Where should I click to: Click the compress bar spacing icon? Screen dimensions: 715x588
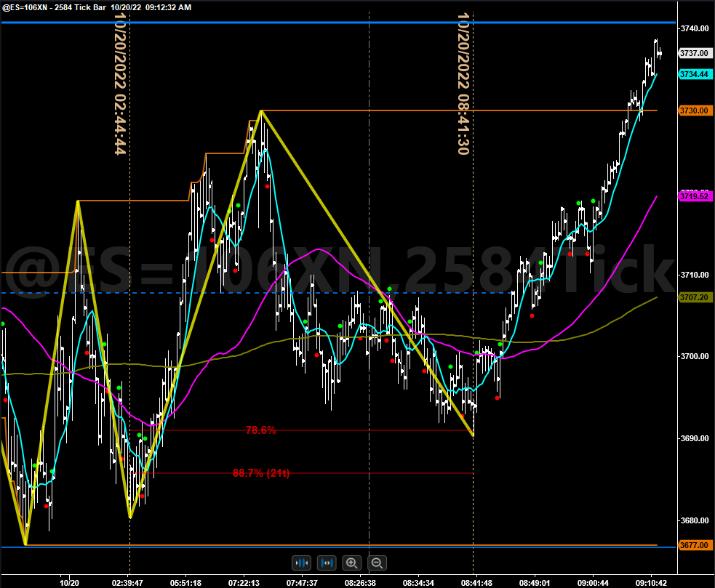coord(301,563)
